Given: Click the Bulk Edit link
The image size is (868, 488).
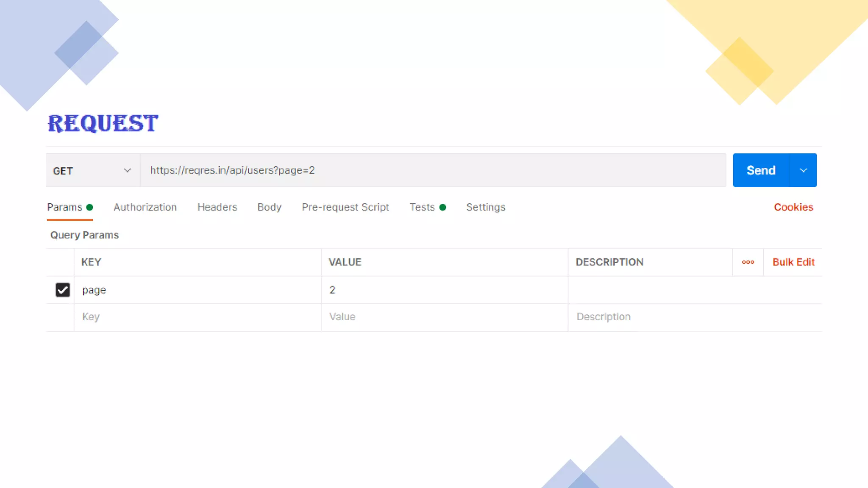Looking at the screenshot, I should pos(793,262).
